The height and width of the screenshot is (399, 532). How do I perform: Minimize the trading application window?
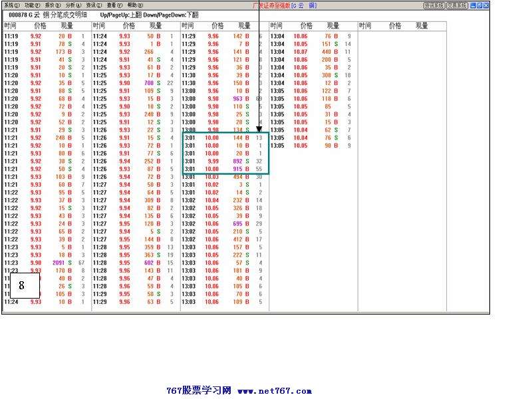(x=473, y=5)
